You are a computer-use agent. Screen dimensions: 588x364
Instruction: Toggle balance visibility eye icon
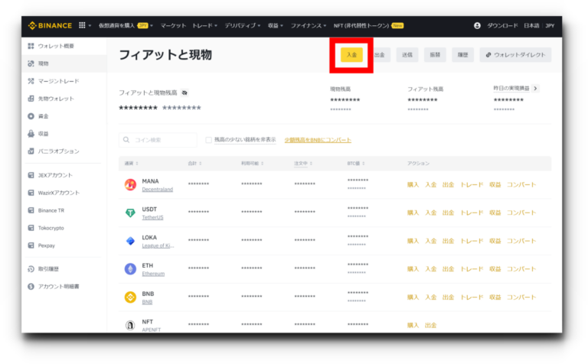click(x=185, y=93)
